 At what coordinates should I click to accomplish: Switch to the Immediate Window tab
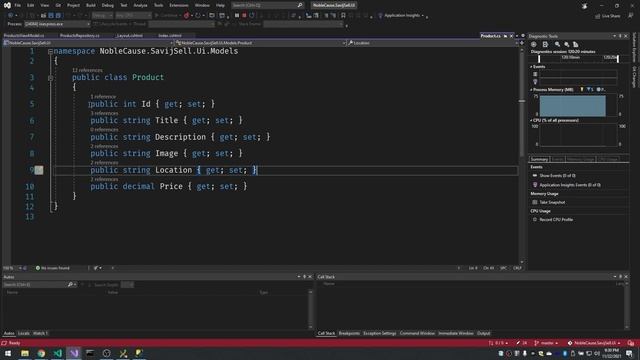pos(456,333)
